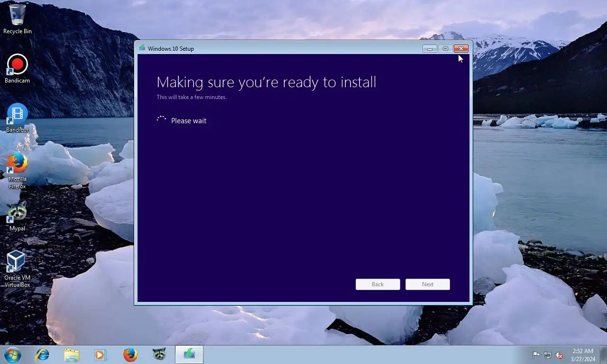
Task: Open the Mypal raccoon desktop shortcut
Action: click(18, 217)
